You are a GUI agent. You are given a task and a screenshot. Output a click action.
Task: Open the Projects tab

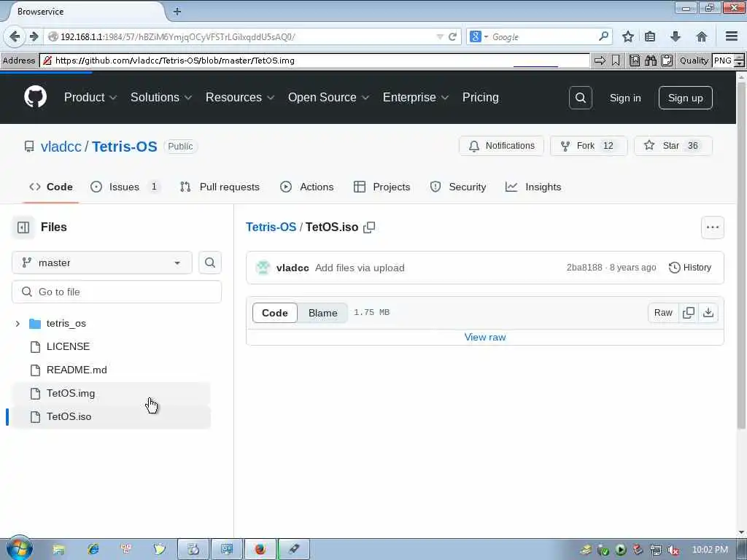pyautogui.click(x=382, y=187)
